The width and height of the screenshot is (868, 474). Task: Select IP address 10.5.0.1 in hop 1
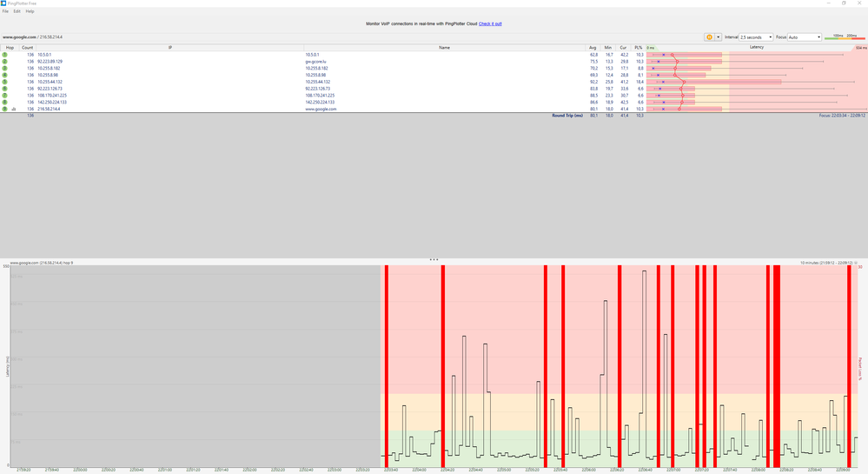pyautogui.click(x=43, y=55)
